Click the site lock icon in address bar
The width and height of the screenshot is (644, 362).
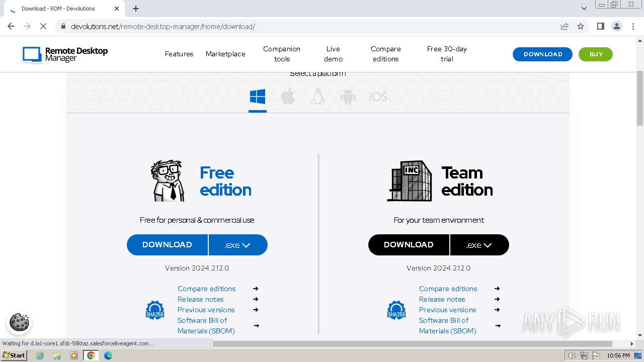tap(63, 26)
